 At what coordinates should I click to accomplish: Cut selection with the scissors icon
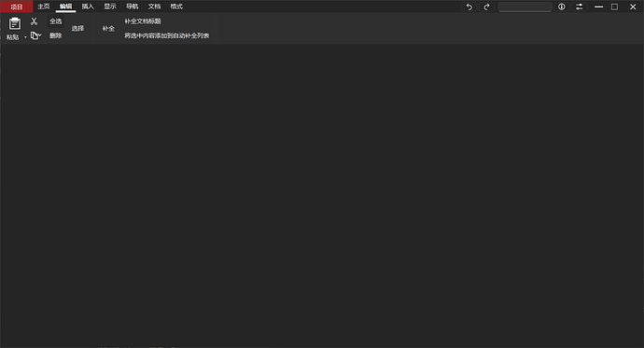[x=35, y=21]
